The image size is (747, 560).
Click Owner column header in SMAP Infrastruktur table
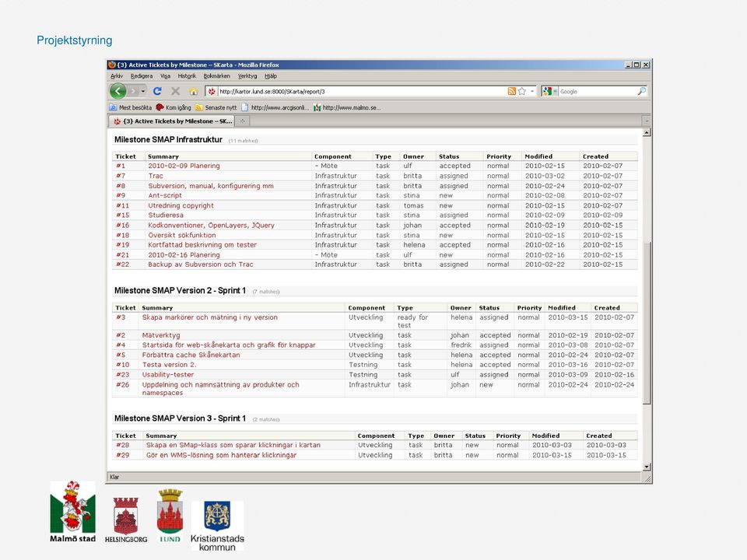pos(413,156)
